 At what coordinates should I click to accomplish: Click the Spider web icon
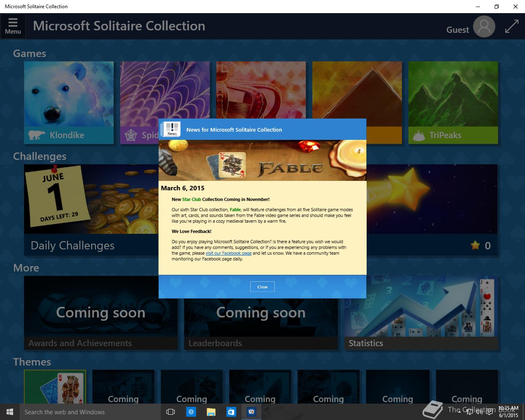(x=130, y=135)
